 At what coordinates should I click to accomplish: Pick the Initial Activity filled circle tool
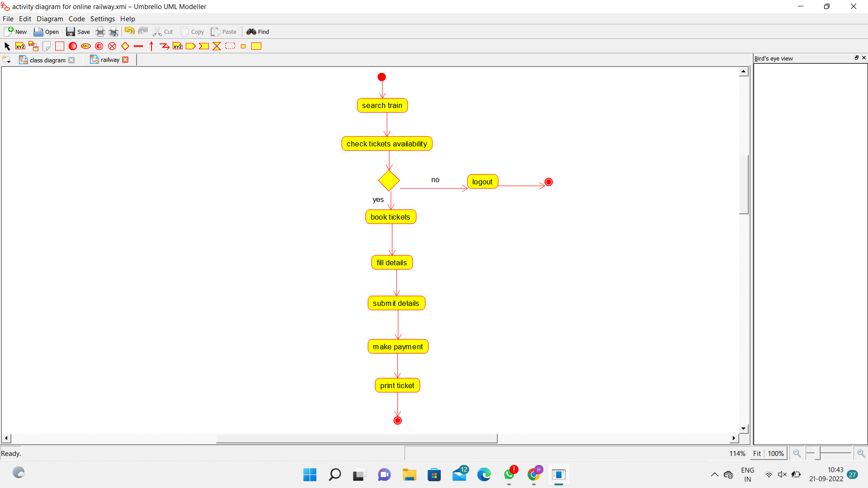(x=73, y=46)
